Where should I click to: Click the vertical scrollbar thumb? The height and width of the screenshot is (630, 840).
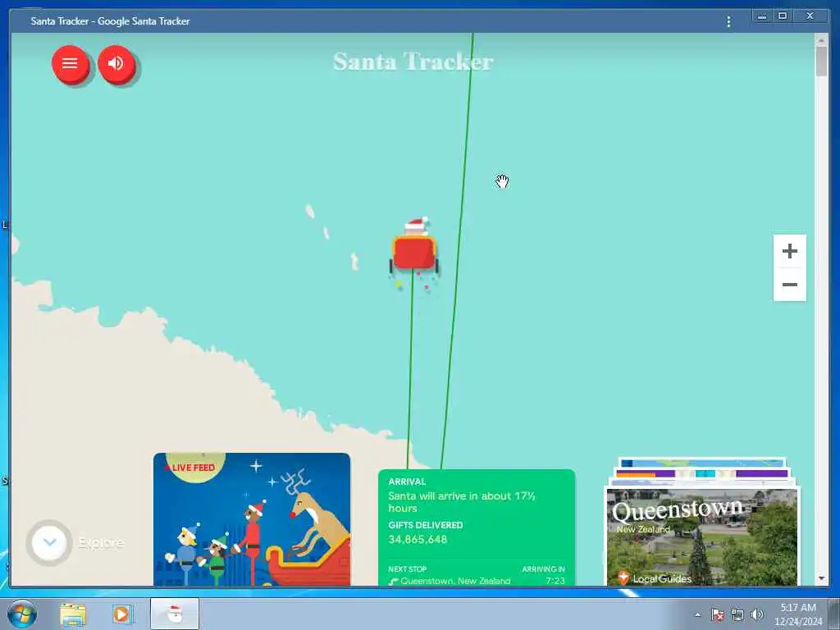coord(821,62)
